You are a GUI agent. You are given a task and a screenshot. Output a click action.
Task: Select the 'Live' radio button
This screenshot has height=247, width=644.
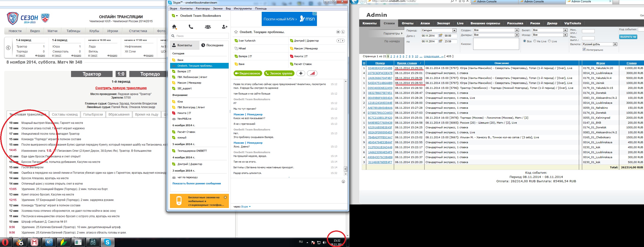(549, 41)
